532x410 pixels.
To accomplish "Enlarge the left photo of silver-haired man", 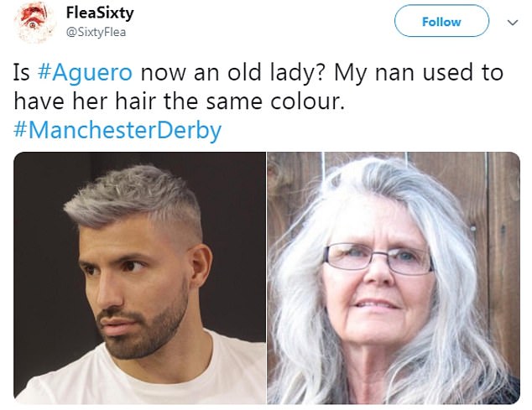I will [x=139, y=278].
